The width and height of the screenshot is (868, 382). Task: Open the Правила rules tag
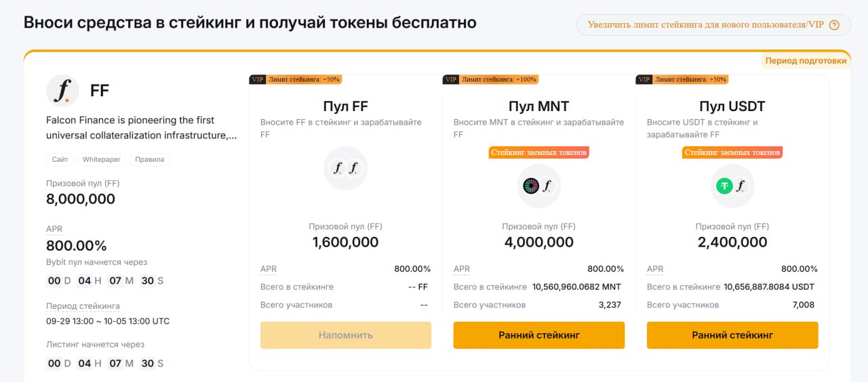coord(149,160)
